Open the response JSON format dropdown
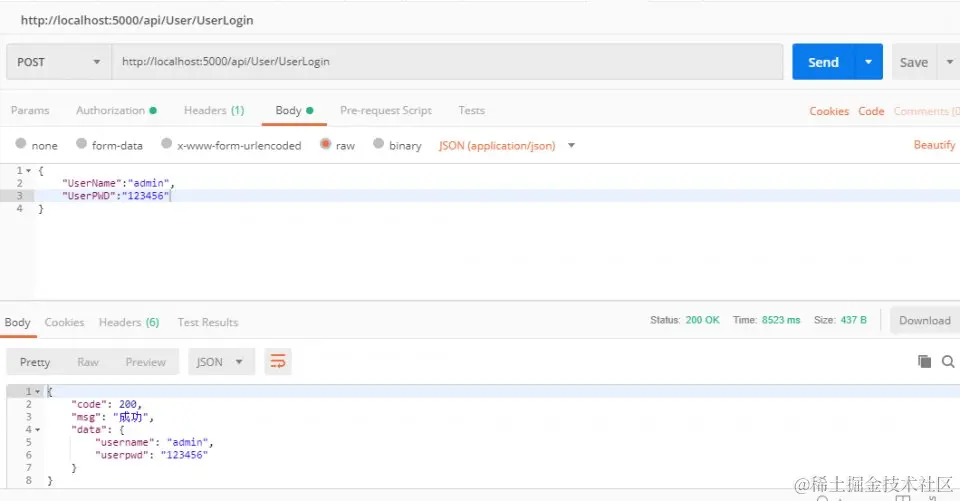The width and height of the screenshot is (960, 501). [220, 362]
